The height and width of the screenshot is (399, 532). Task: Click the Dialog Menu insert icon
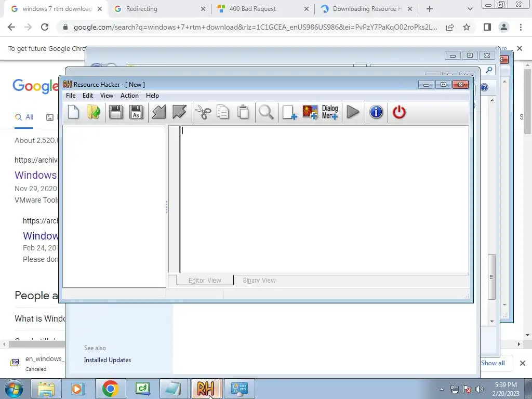point(330,112)
